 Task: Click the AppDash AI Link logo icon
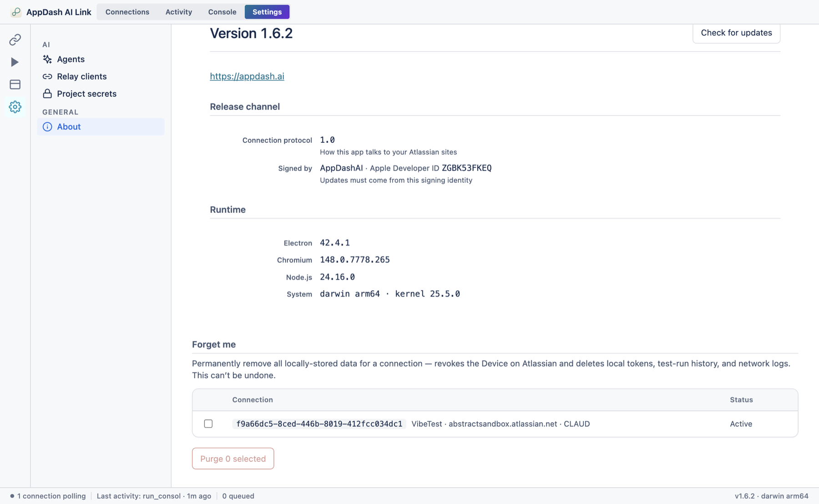16,12
